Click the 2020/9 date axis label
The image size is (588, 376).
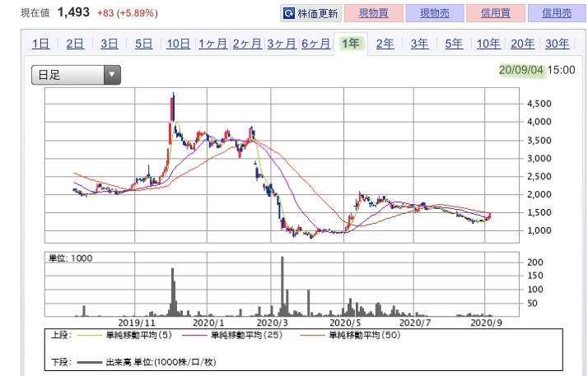487,323
